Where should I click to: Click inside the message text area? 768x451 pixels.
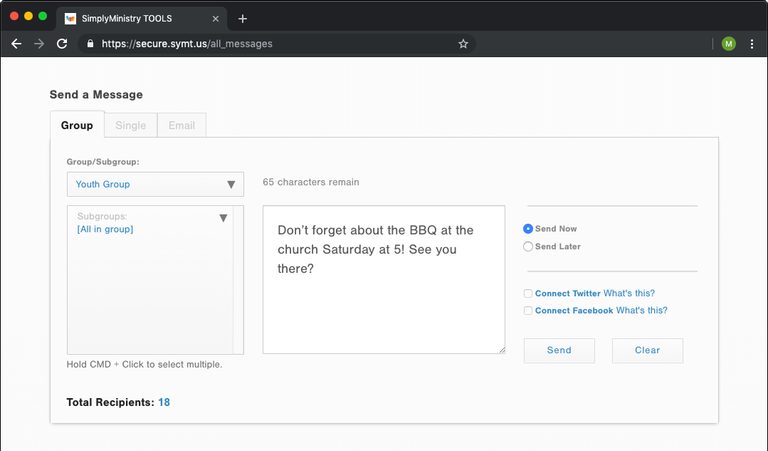pos(384,280)
